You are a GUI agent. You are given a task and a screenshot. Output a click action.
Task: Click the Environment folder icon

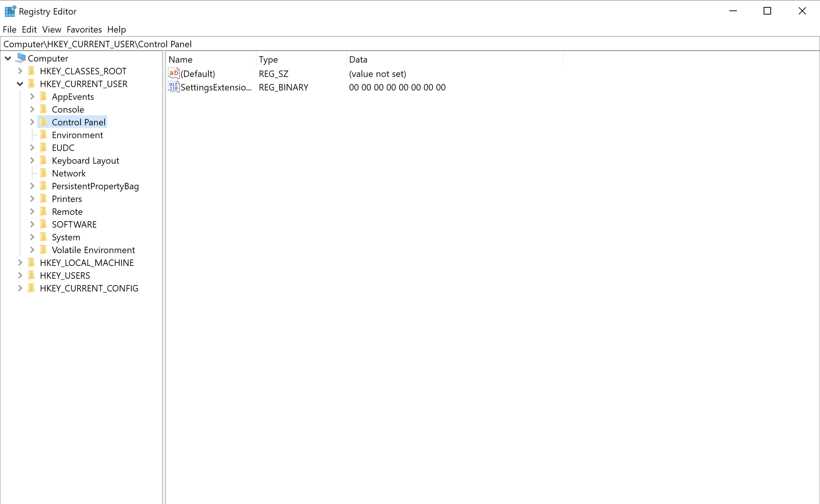click(x=44, y=135)
